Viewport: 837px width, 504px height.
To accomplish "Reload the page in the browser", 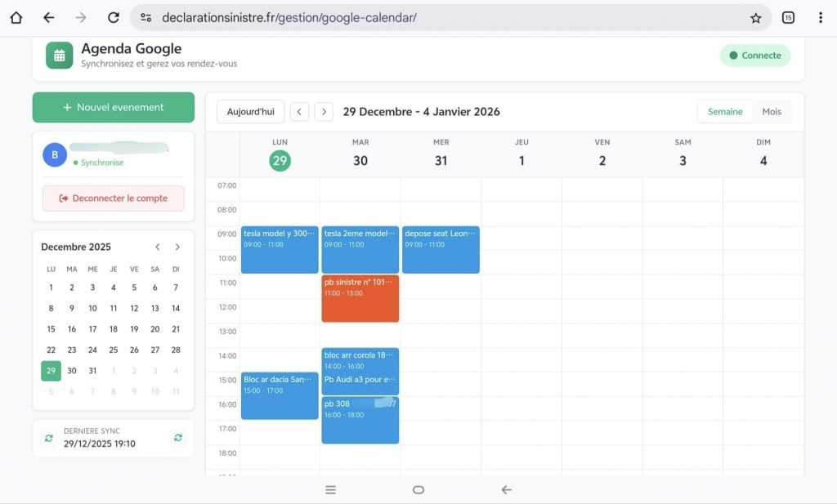I will pos(114,18).
